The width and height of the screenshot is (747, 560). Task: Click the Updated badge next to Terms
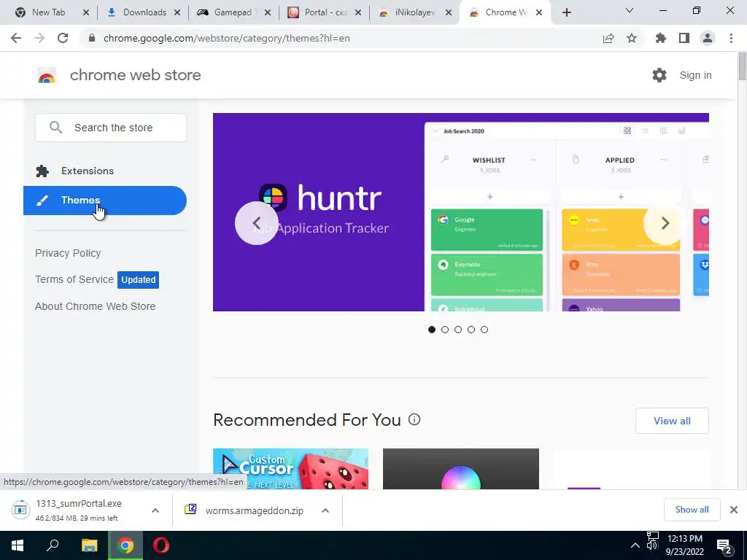[138, 279]
